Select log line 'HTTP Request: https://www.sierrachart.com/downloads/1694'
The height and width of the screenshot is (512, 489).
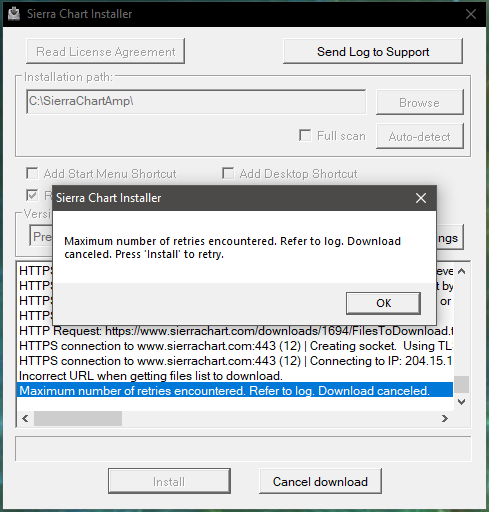pos(235,331)
